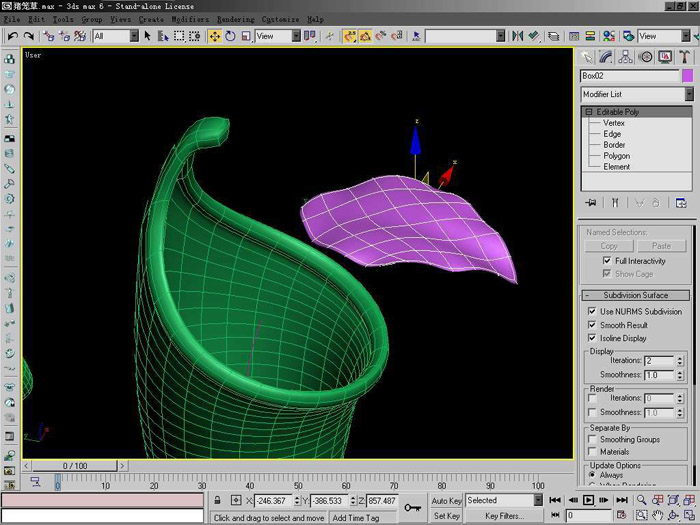Open the Rendering menu
The image size is (700, 525).
[236, 19]
